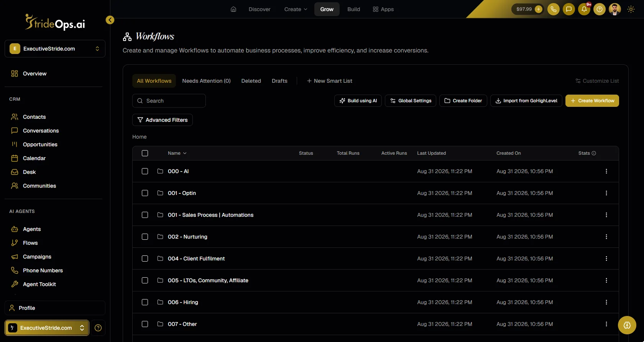This screenshot has width=644, height=342.
Task: Open row actions for 001 - Optin folder
Action: click(x=606, y=193)
